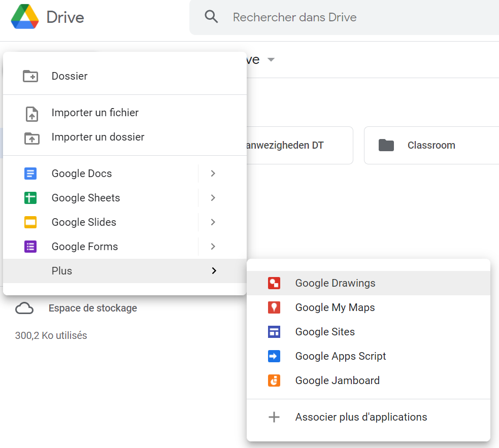Choose Google Sites from the submenu

369,332
